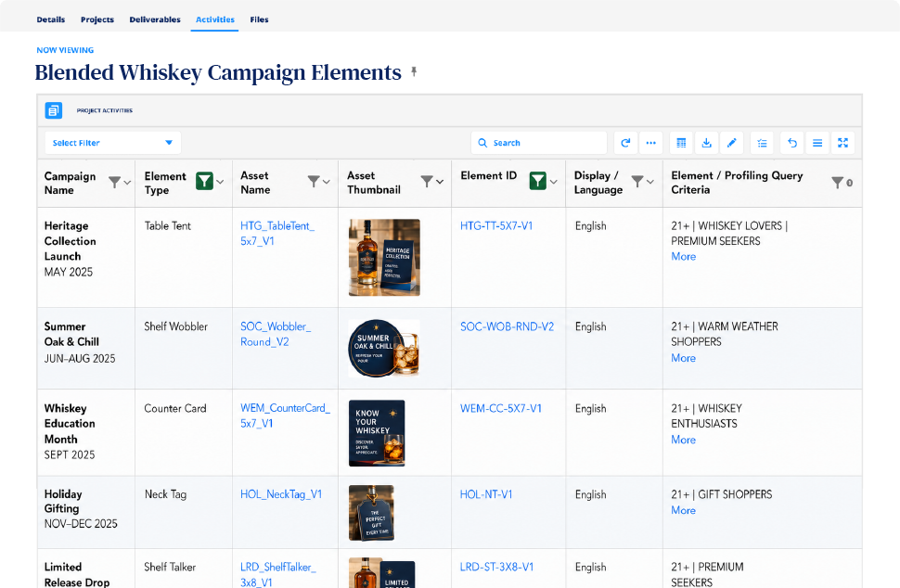Open the Heritage Collection table tent thumbnail
The width and height of the screenshot is (900, 588).
tap(384, 258)
